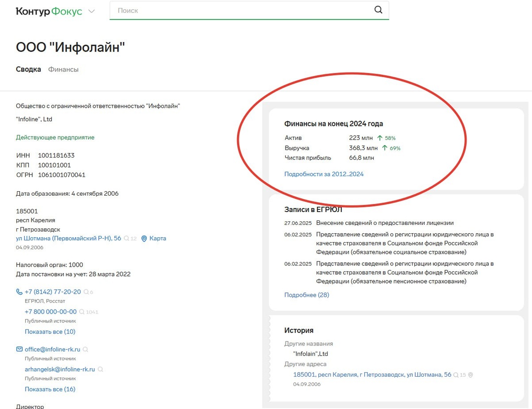Click the search magnifier icon

click(378, 10)
